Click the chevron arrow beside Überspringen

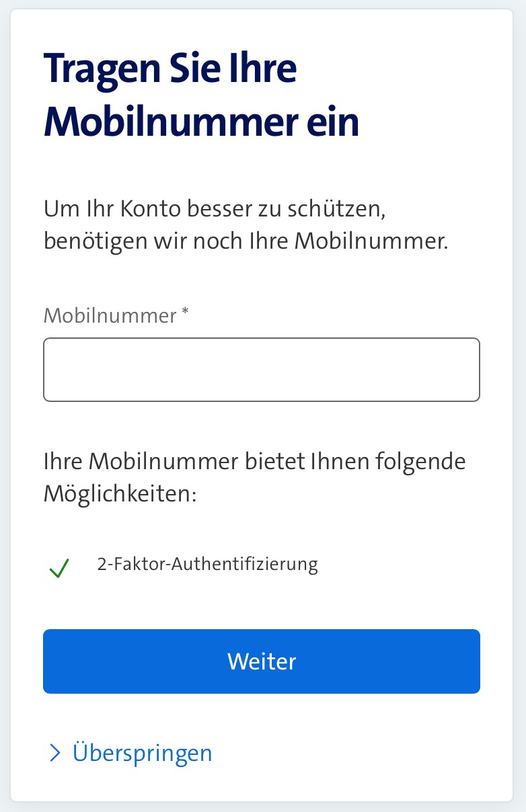(55, 753)
